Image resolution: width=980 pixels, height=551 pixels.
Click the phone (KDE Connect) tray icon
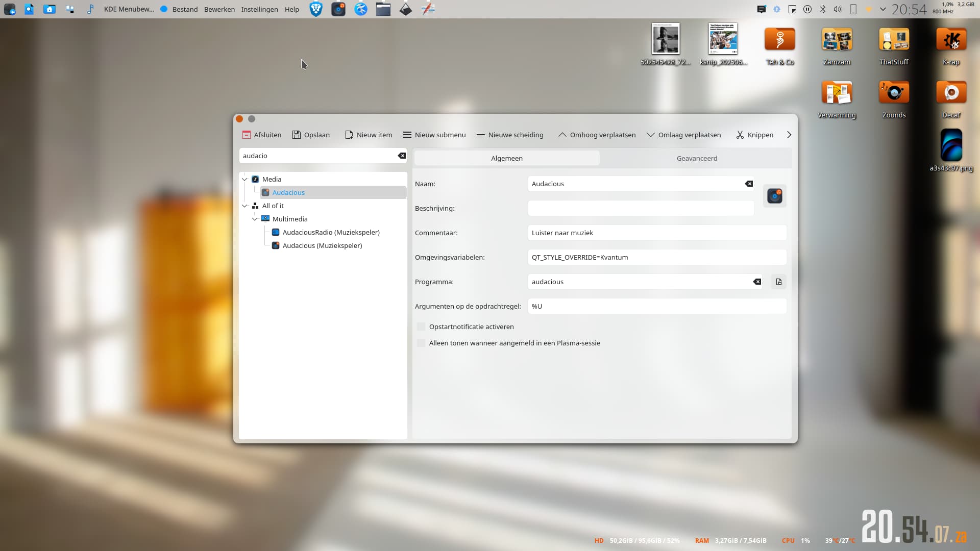point(853,9)
